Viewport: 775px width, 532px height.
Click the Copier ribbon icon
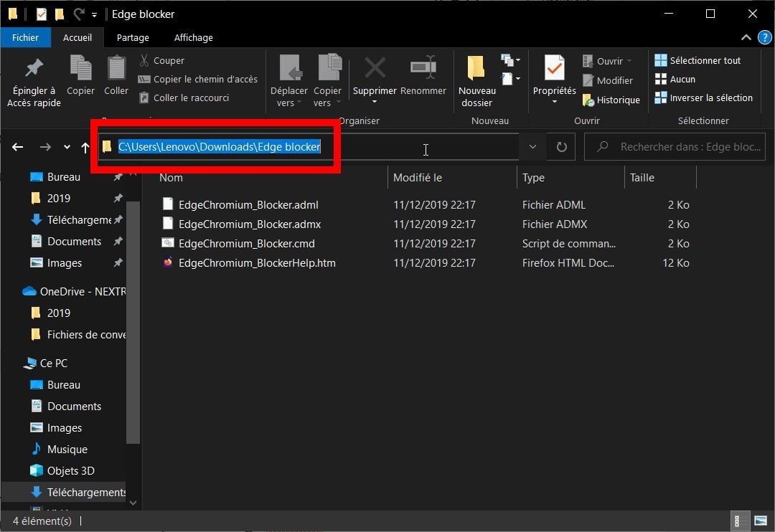click(80, 67)
